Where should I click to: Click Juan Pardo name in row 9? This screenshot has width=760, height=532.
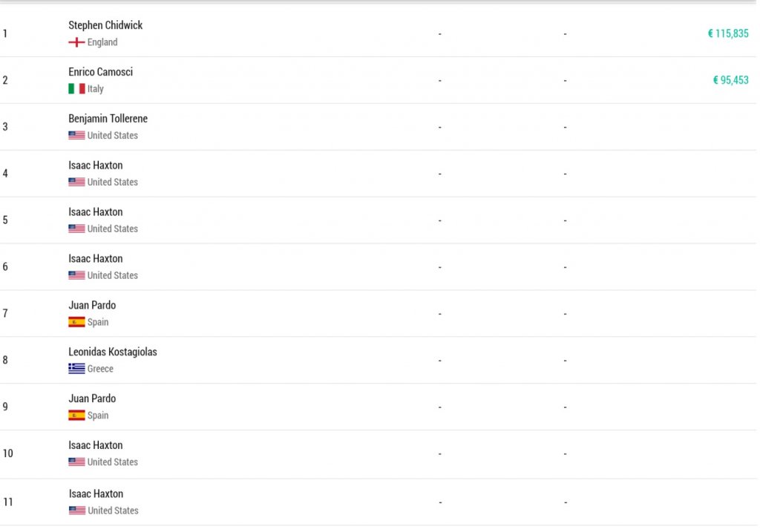pos(92,398)
